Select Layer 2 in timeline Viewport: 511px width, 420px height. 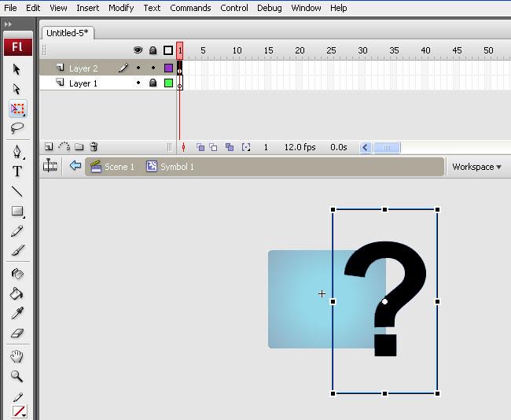click(x=83, y=68)
